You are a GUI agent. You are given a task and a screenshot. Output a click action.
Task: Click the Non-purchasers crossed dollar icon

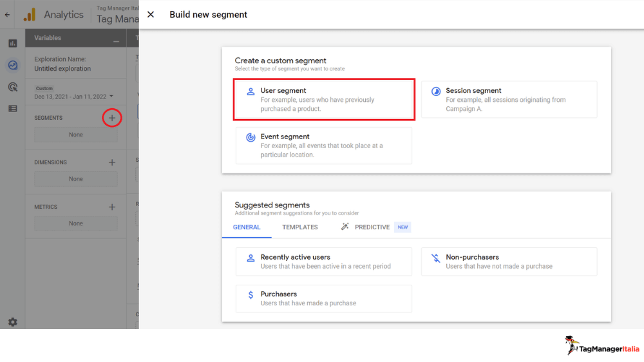[436, 258]
